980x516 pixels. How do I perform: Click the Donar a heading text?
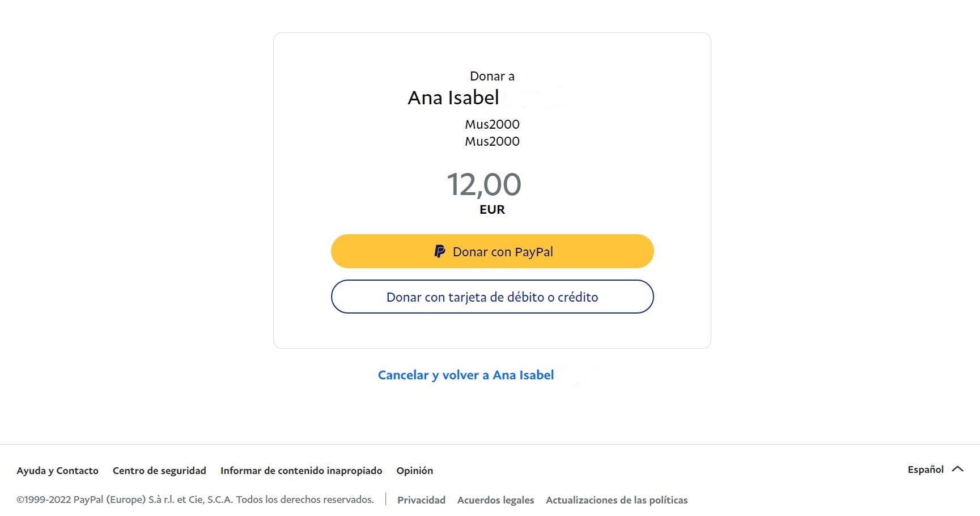pos(492,76)
